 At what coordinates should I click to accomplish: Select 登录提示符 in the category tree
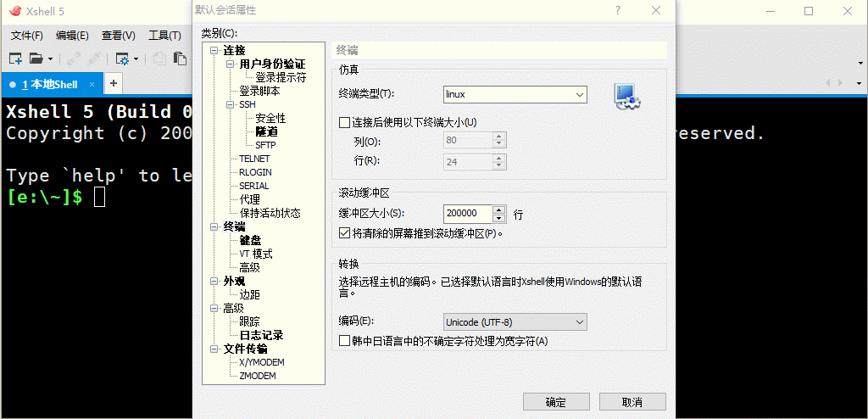click(x=281, y=77)
